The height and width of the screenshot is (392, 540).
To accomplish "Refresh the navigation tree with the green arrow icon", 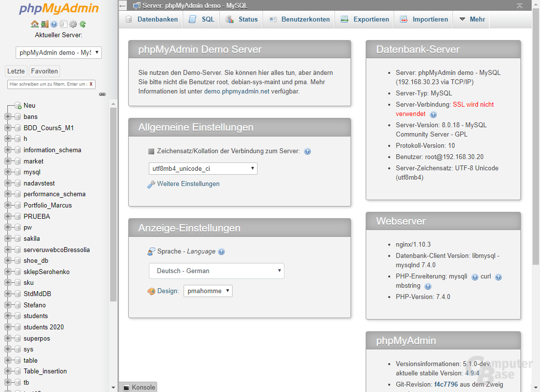I will (x=82, y=24).
